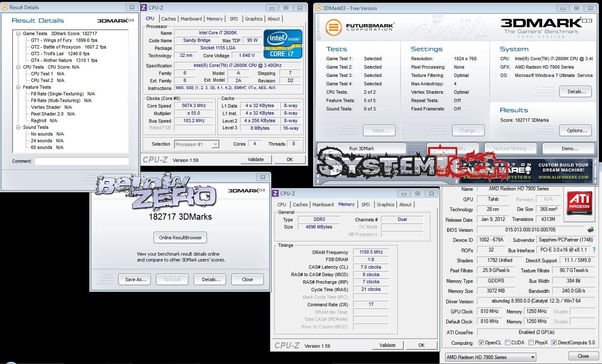Screen dimensions: 602x364
Task: Select GT4 - Mother Nature result row
Action: 64,60
